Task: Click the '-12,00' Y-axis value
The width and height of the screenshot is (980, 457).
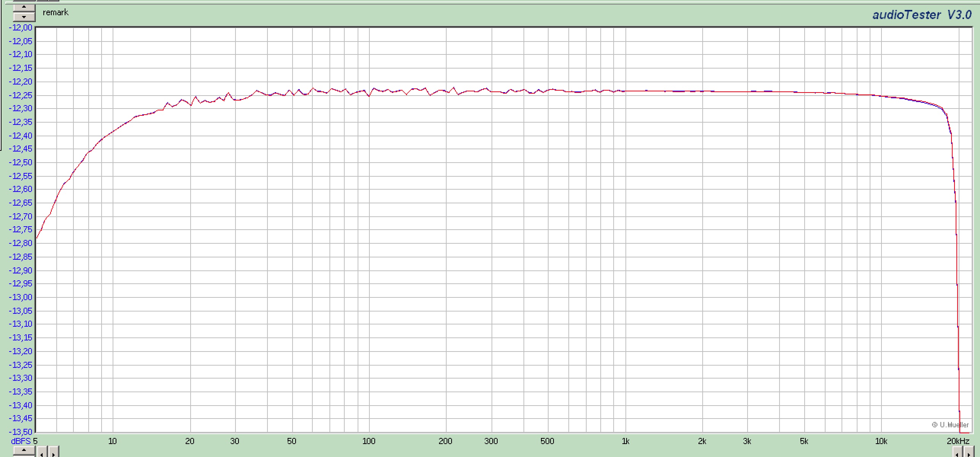Action: coord(21,27)
